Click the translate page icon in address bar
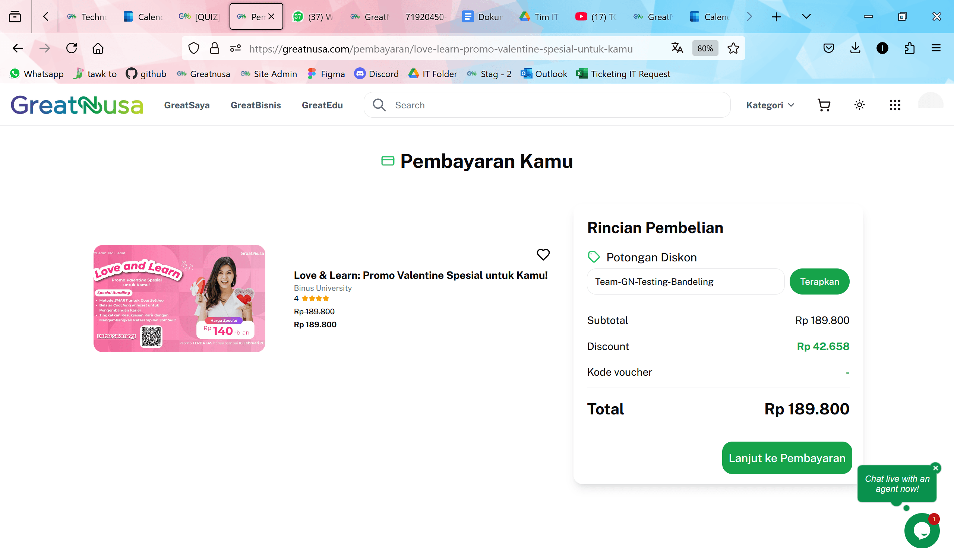The width and height of the screenshot is (954, 560). point(677,48)
